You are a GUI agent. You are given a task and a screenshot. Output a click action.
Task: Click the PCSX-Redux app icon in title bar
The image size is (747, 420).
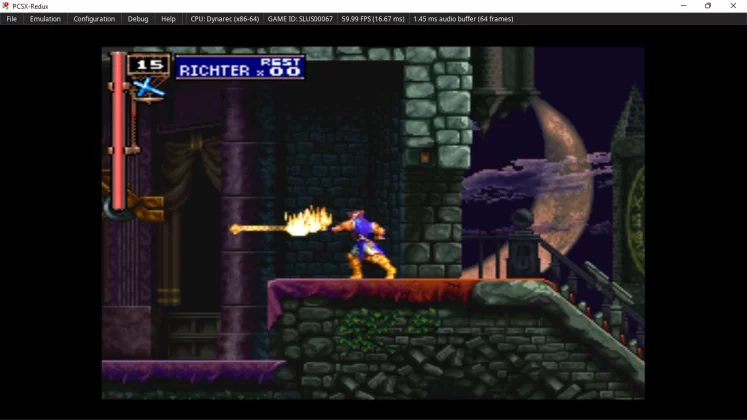pos(6,6)
